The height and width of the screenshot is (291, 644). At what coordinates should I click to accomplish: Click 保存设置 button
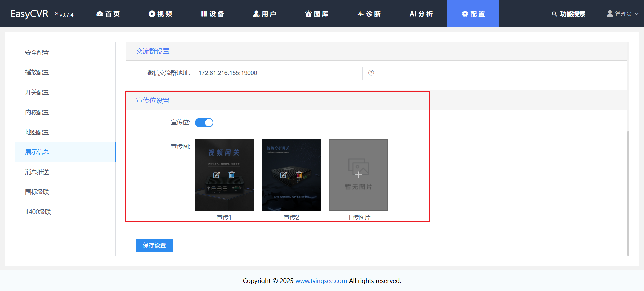click(154, 245)
